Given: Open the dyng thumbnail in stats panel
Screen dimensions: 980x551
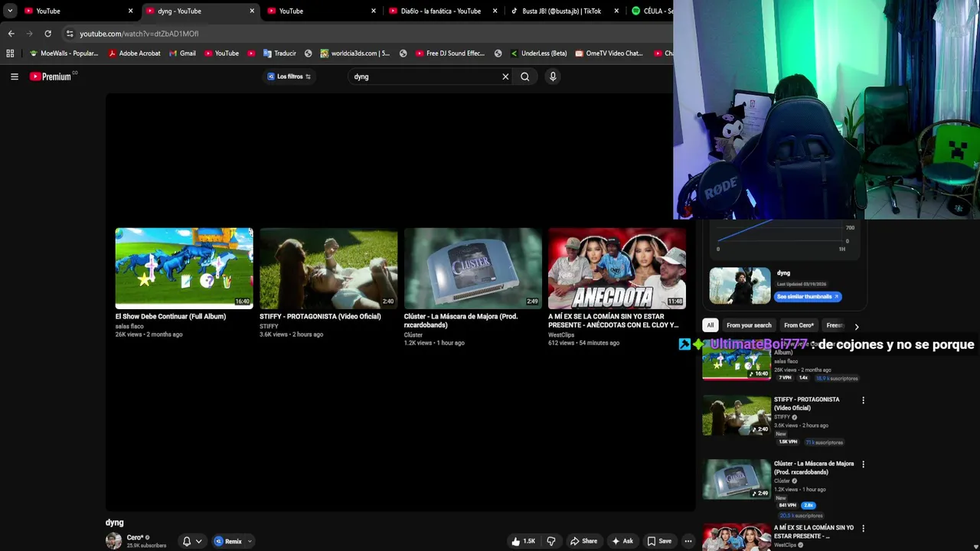Looking at the screenshot, I should coord(740,285).
